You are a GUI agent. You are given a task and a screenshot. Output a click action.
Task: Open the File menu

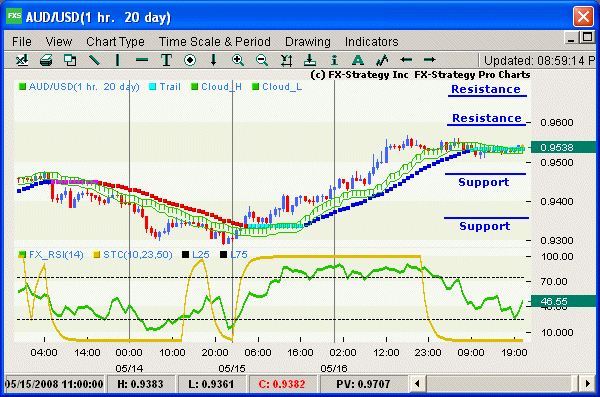[22, 41]
